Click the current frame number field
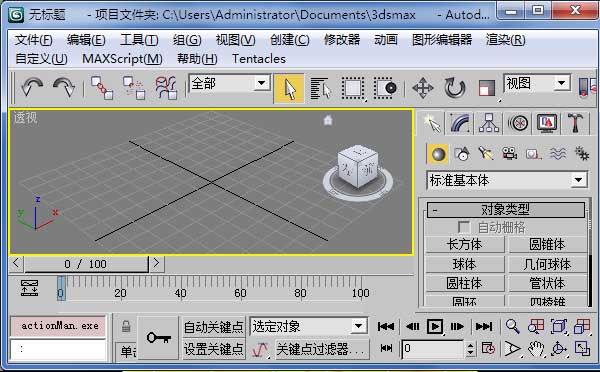Image resolution: width=600 pixels, height=372 pixels. click(433, 349)
